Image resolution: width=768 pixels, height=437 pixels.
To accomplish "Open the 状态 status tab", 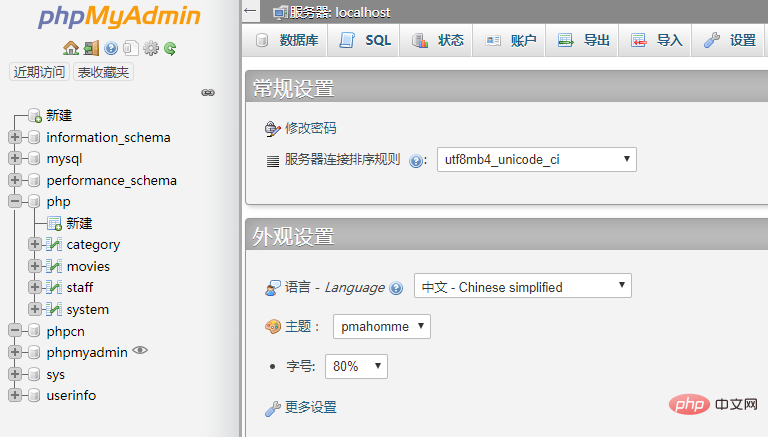I will (x=436, y=40).
